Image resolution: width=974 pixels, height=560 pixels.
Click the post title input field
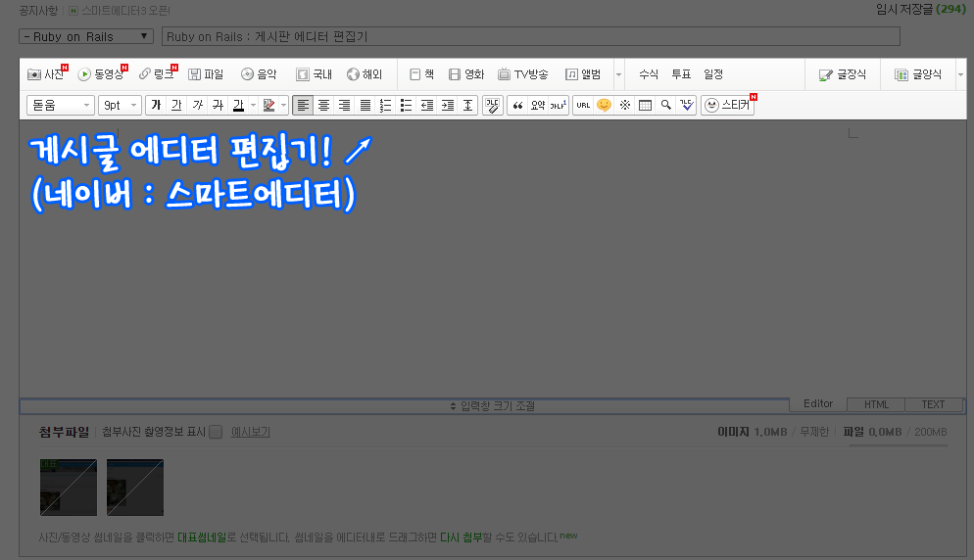pos(530,36)
